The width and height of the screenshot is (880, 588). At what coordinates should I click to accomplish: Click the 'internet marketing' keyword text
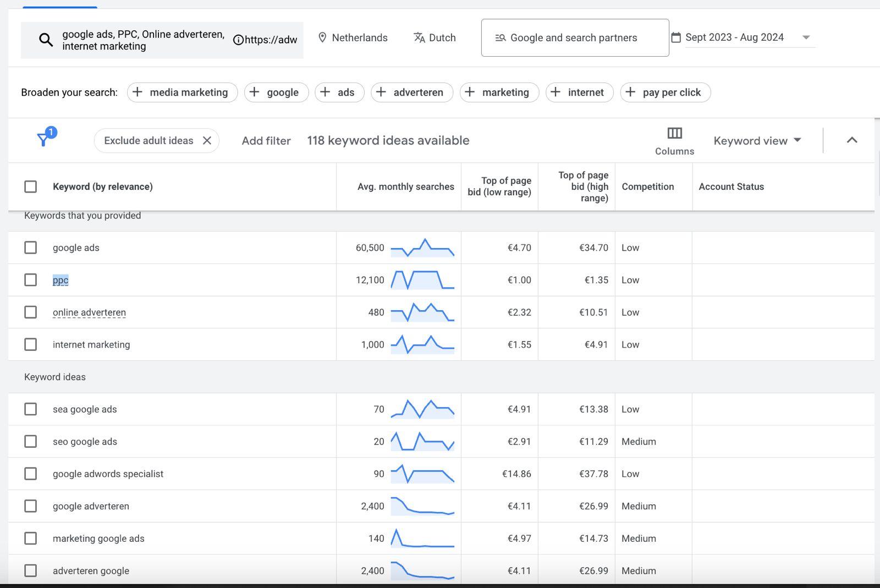(91, 344)
